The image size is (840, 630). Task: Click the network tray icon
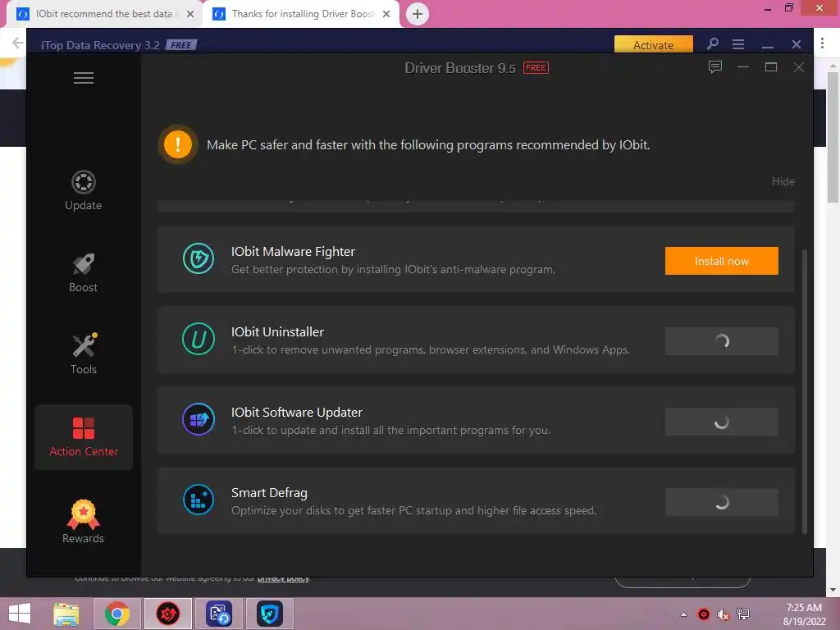[743, 614]
